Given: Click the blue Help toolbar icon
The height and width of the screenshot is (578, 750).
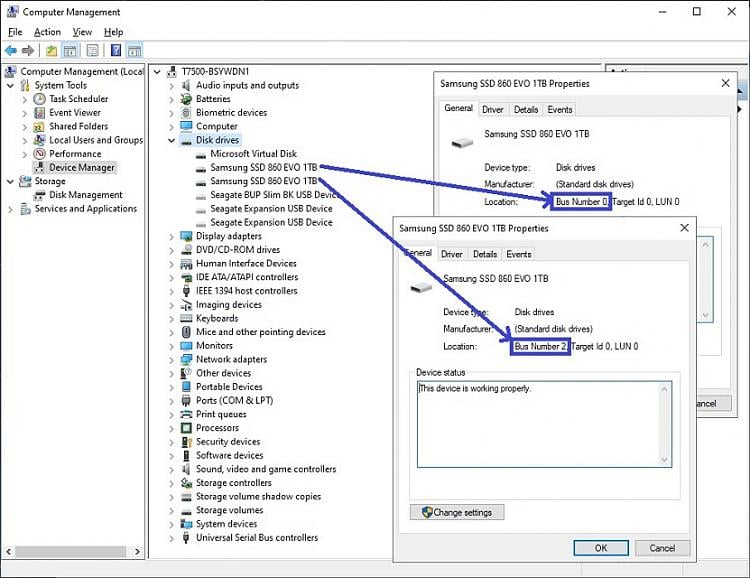Looking at the screenshot, I should (x=116, y=50).
